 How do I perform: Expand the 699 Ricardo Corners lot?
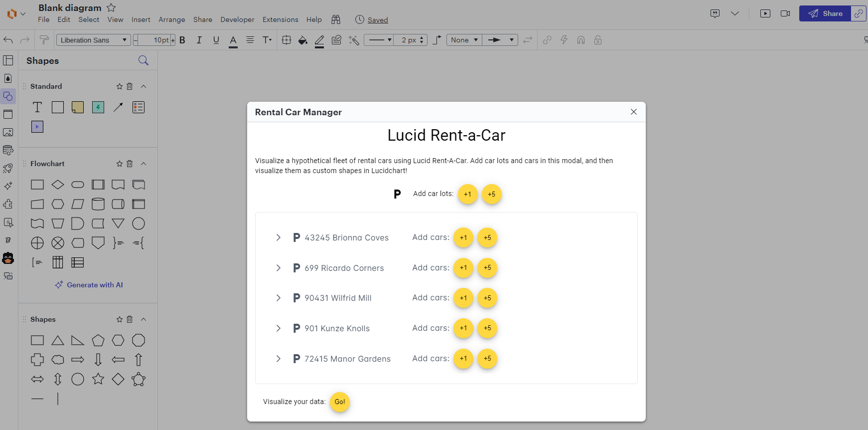(279, 268)
